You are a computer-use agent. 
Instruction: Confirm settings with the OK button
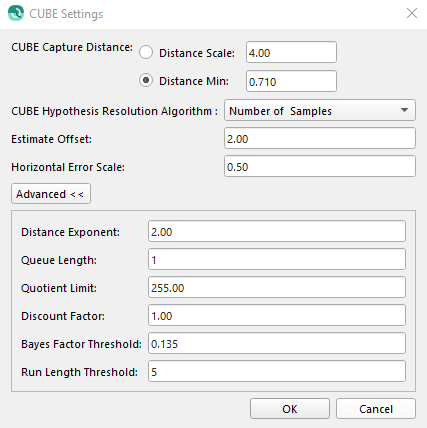click(290, 409)
